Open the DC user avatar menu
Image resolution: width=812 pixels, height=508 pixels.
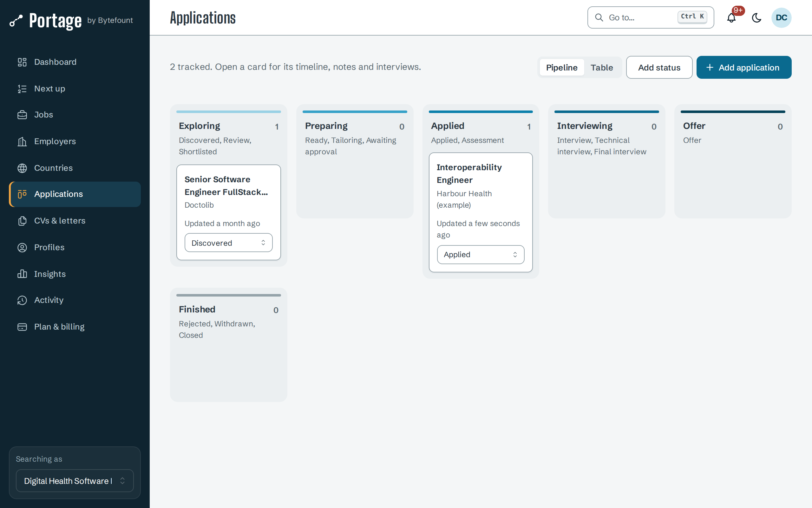[x=781, y=17]
